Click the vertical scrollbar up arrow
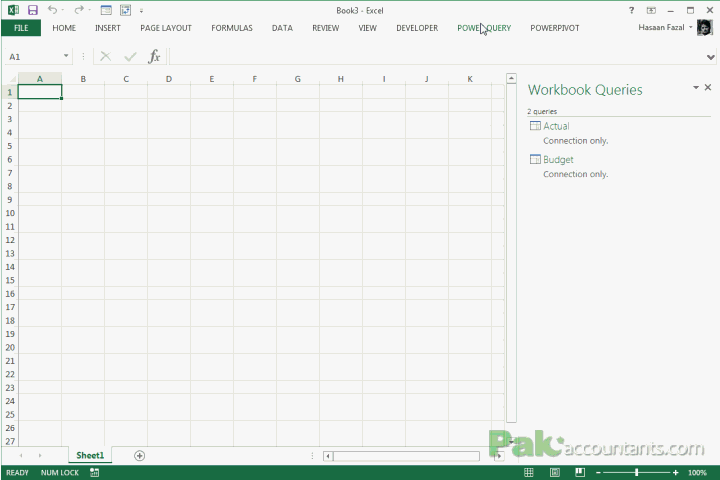 (511, 79)
